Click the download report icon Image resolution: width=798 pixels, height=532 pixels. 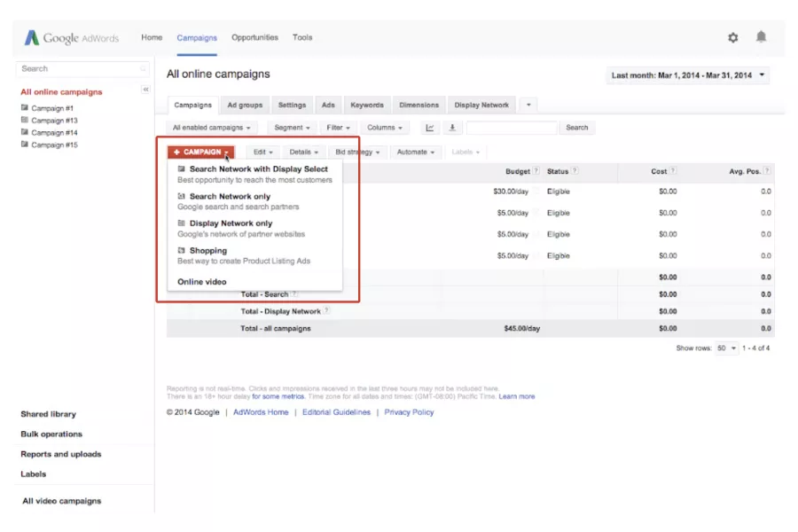pos(452,128)
